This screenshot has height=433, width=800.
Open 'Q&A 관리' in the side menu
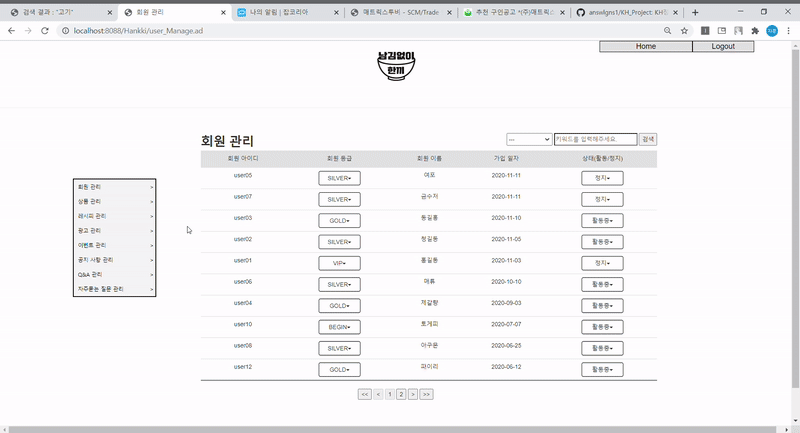(115, 274)
